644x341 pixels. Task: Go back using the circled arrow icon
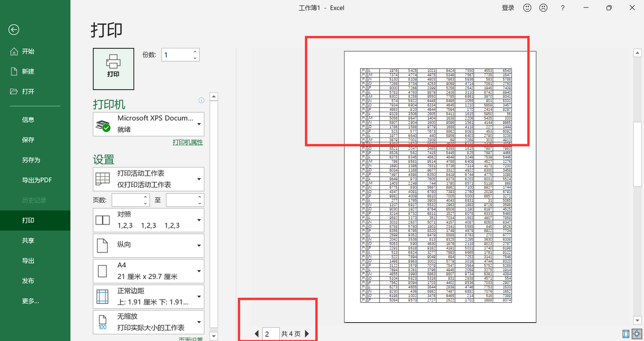(x=14, y=30)
